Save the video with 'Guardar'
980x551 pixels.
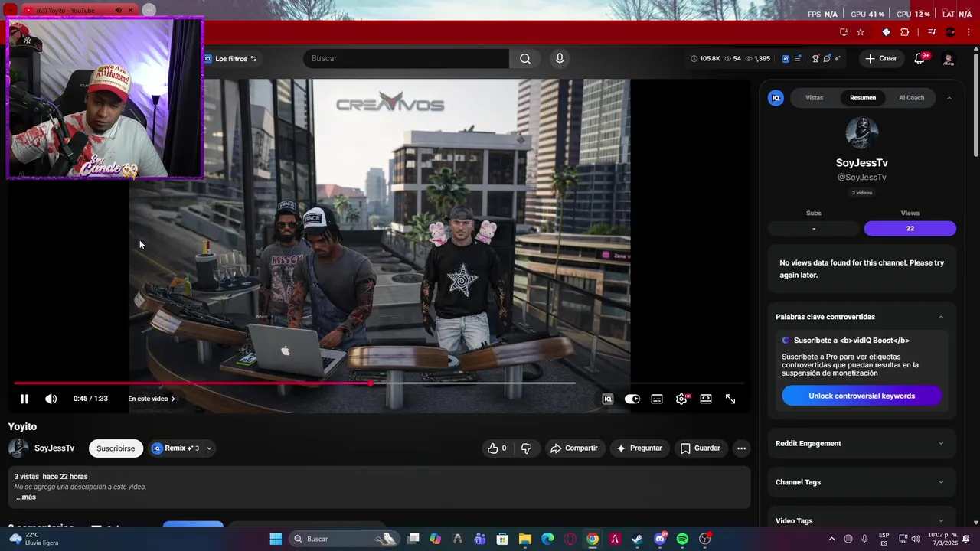click(x=700, y=448)
